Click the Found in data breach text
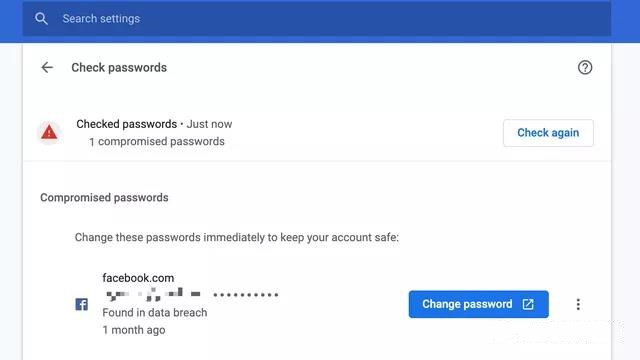The height and width of the screenshot is (360, 640). tap(155, 313)
